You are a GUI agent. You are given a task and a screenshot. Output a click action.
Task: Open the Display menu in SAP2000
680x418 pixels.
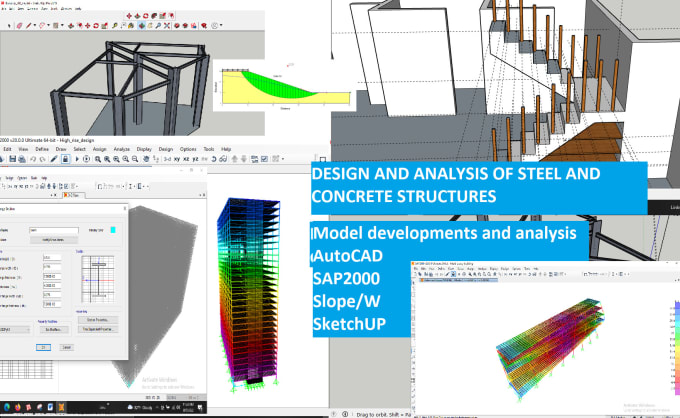tap(144, 149)
